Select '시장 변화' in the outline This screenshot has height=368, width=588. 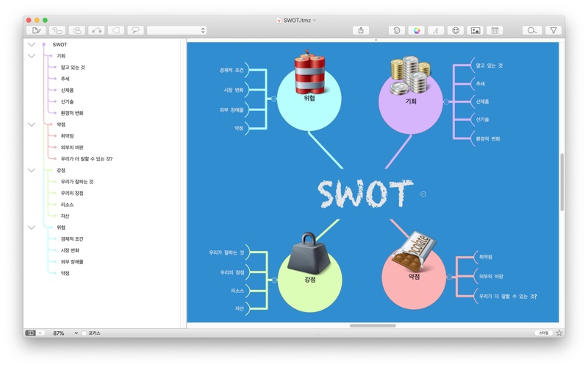[x=70, y=250]
